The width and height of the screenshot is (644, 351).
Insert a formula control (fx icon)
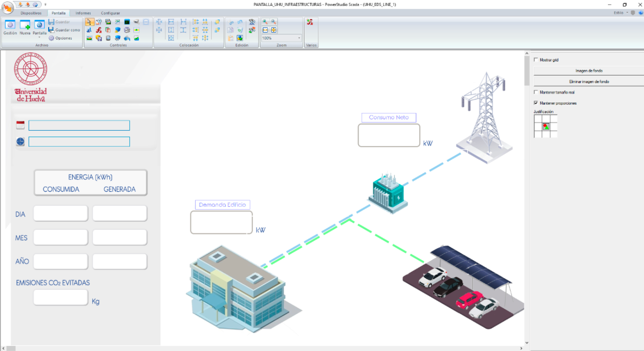(x=99, y=30)
